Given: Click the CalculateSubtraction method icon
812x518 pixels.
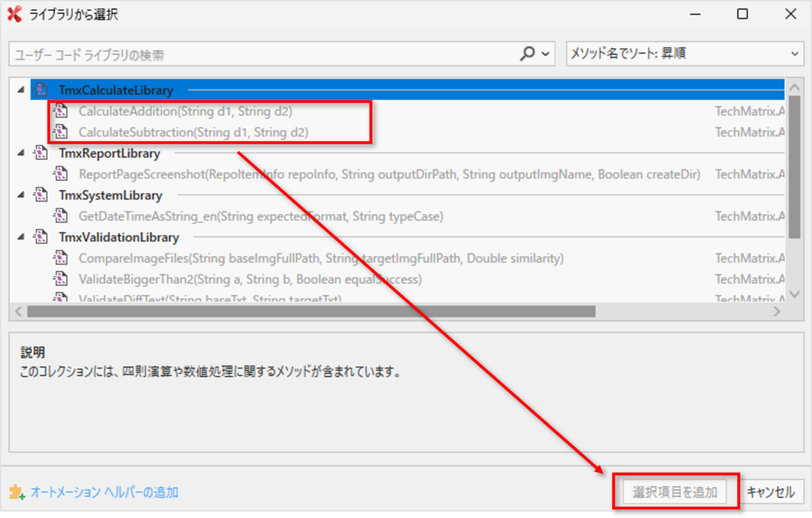Looking at the screenshot, I should click(x=61, y=132).
